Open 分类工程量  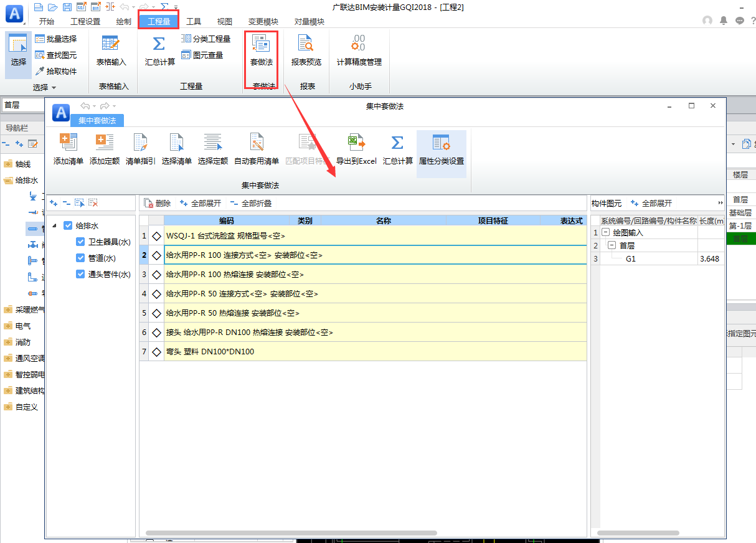(x=206, y=39)
